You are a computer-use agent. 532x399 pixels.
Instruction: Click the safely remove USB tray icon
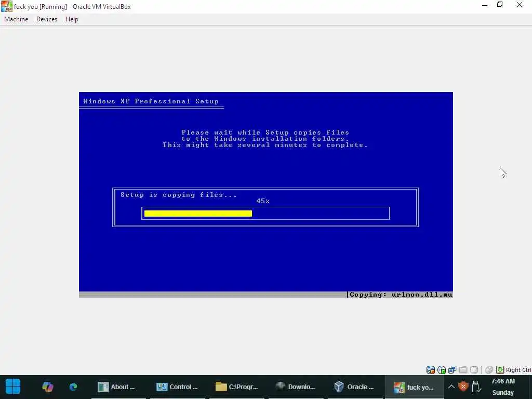(x=476, y=387)
